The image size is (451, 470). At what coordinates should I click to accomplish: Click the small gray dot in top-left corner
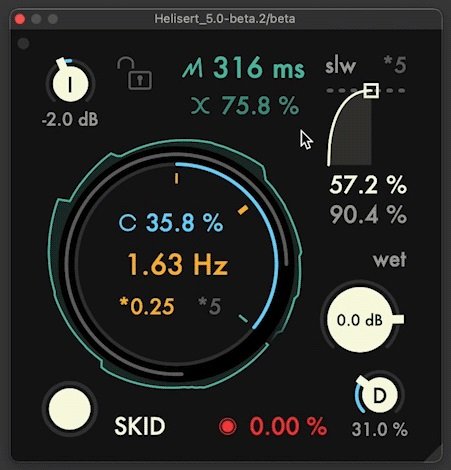click(23, 44)
